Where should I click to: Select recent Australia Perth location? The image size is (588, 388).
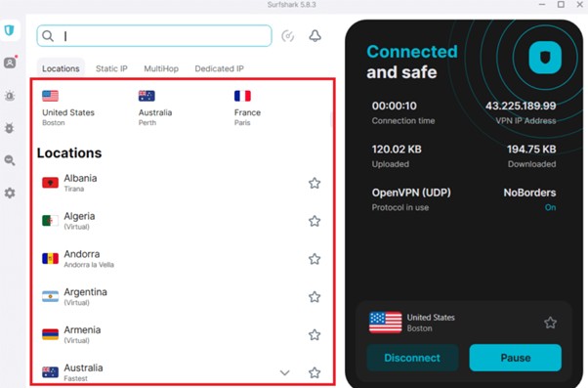pyautogui.click(x=155, y=108)
